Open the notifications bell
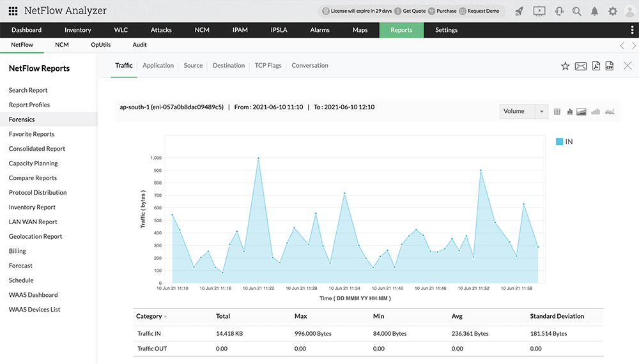The width and height of the screenshot is (639, 364). 595,11
